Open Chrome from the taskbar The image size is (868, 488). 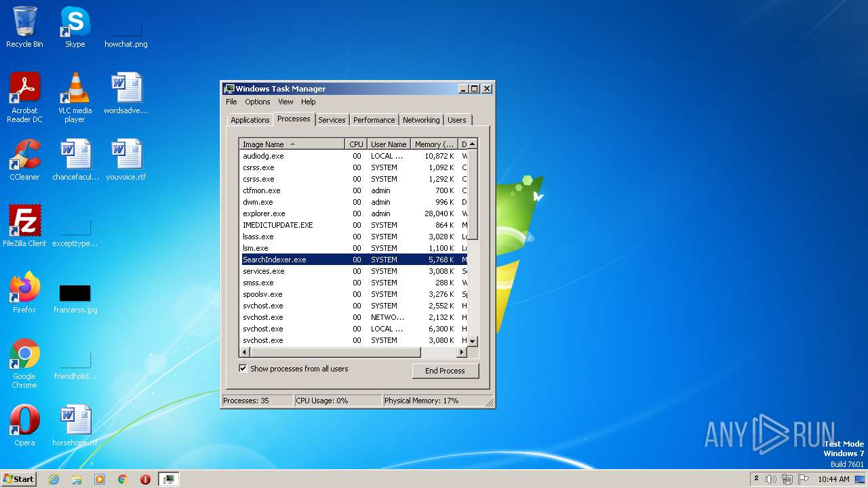pos(123,479)
